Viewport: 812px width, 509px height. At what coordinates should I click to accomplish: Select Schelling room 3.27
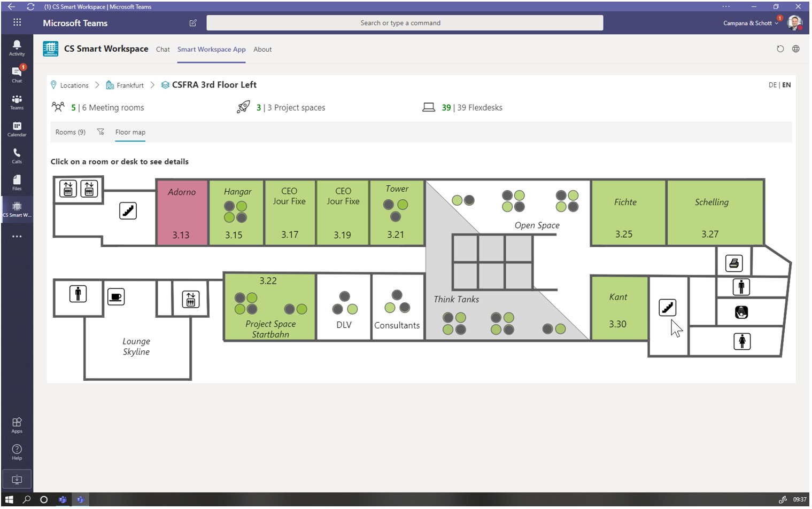pyautogui.click(x=715, y=213)
